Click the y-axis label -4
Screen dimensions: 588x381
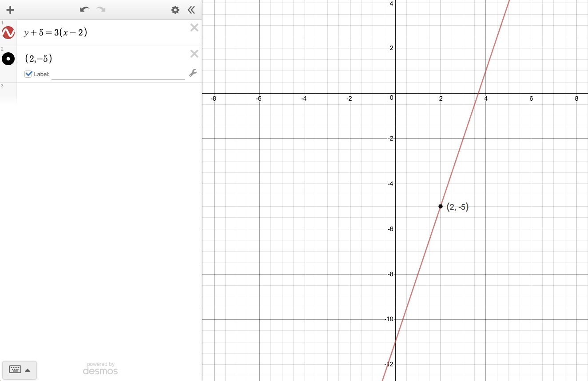(390, 184)
